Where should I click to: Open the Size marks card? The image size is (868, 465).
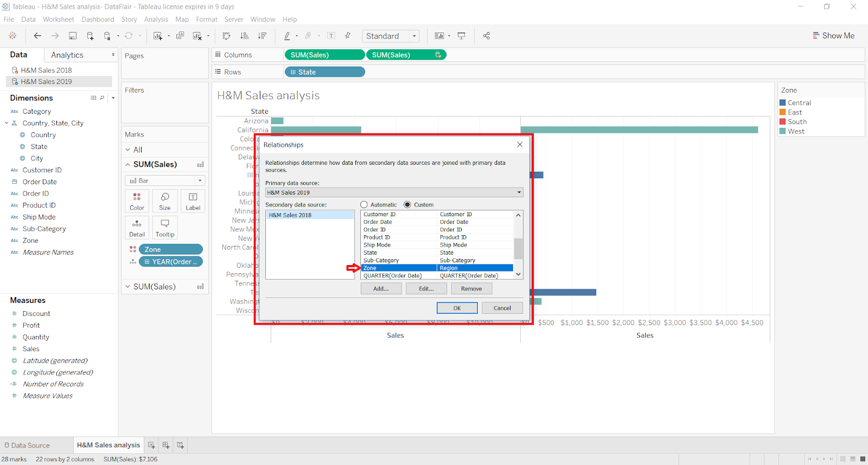(x=165, y=201)
